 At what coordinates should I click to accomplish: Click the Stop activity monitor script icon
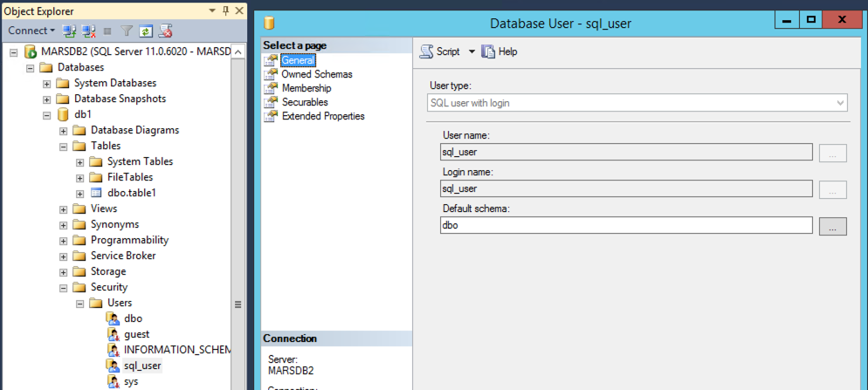coord(164,31)
